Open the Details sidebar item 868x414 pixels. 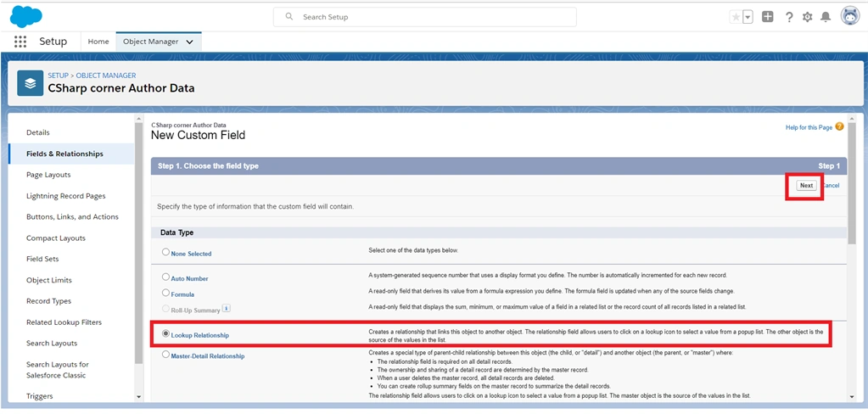(x=38, y=132)
